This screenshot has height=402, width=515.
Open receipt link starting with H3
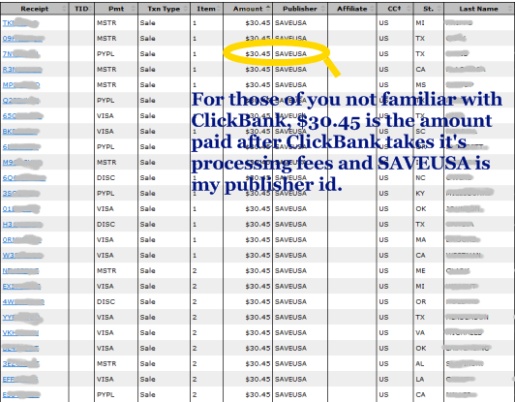[23, 225]
